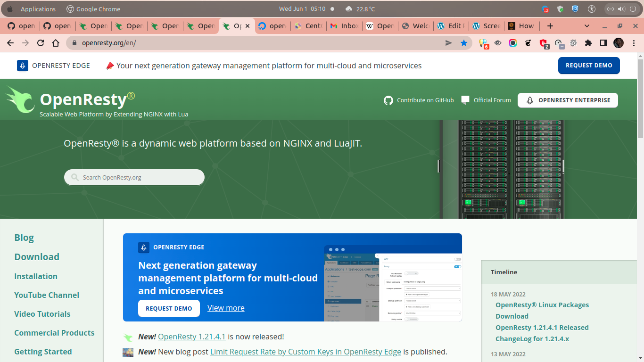This screenshot has width=644, height=362.
Task: Bookmark this page with star icon
Action: coord(464,43)
